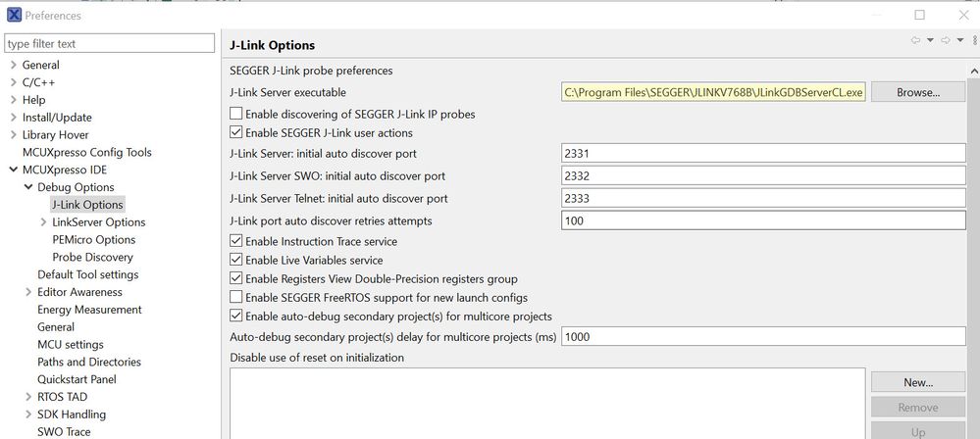Collapse the MCUXpresso IDE tree node

13,170
